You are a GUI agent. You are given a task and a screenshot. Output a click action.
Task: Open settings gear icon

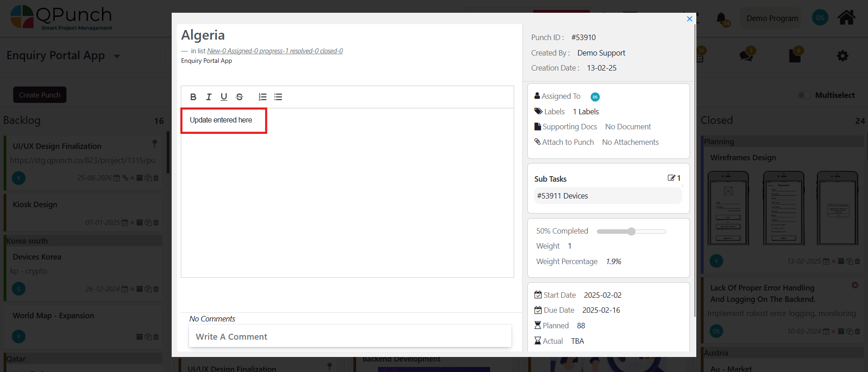point(842,56)
